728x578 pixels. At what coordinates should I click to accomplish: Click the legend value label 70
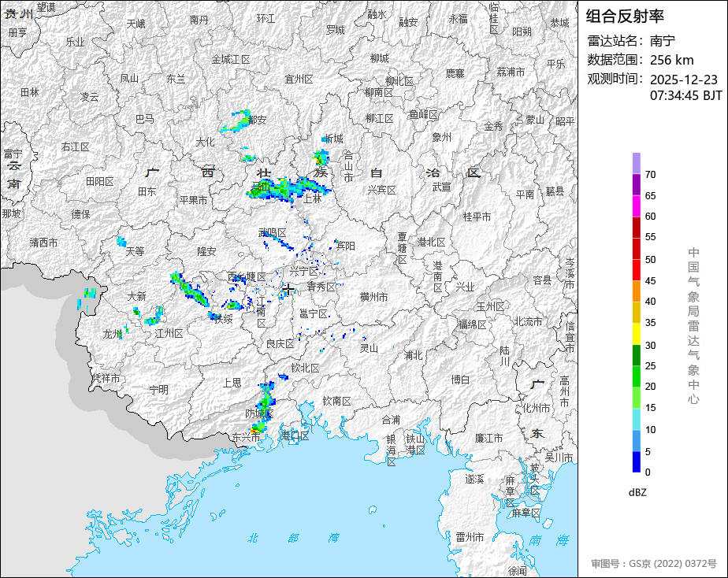(x=651, y=175)
